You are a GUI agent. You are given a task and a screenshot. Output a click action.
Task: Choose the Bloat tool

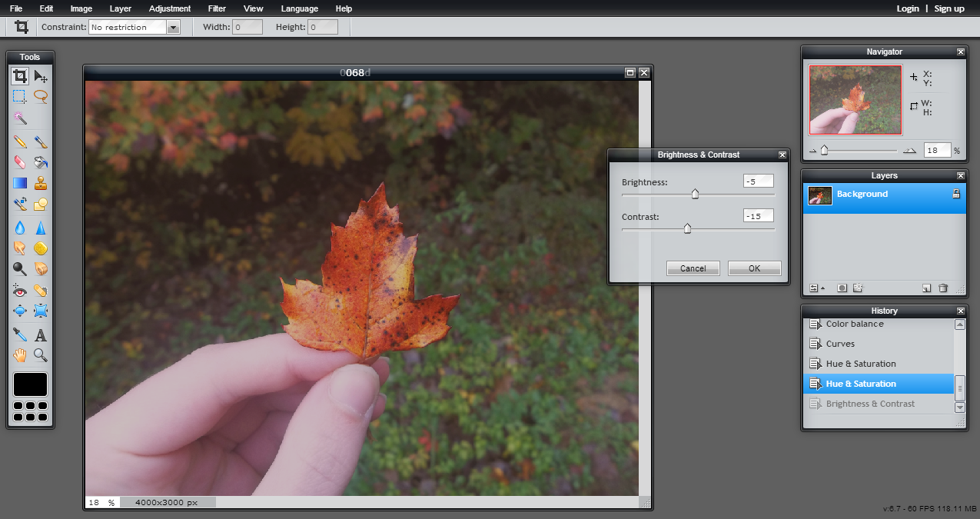20,311
